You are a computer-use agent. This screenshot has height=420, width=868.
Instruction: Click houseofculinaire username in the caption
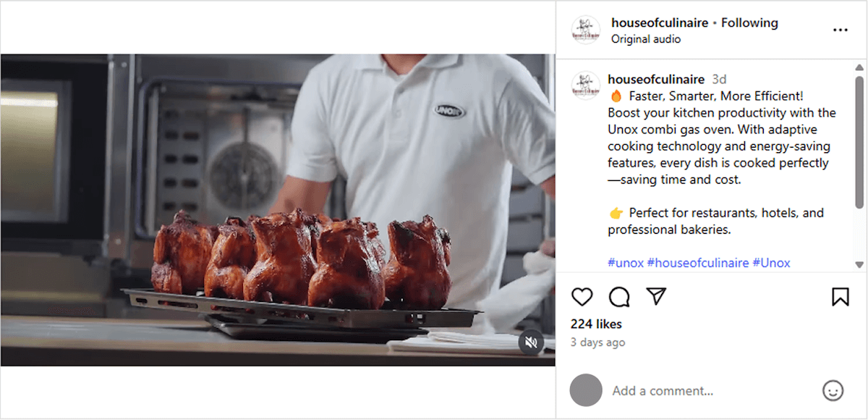coord(655,79)
